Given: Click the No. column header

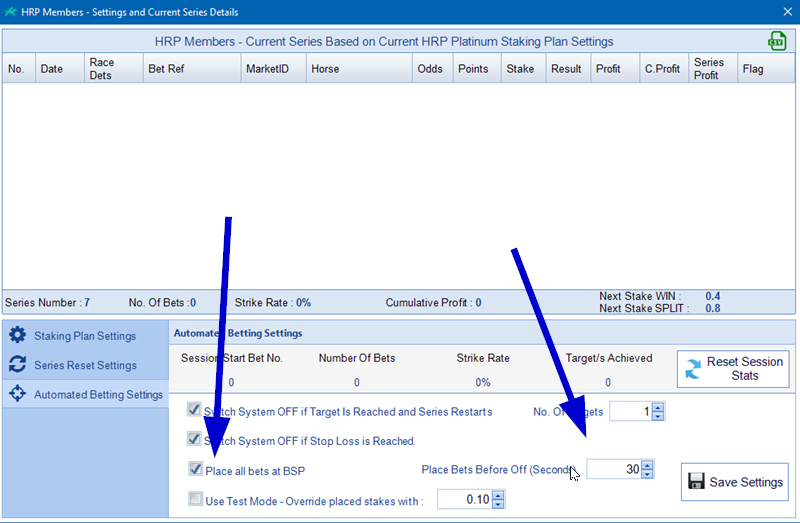Looking at the screenshot, I should [x=18, y=68].
